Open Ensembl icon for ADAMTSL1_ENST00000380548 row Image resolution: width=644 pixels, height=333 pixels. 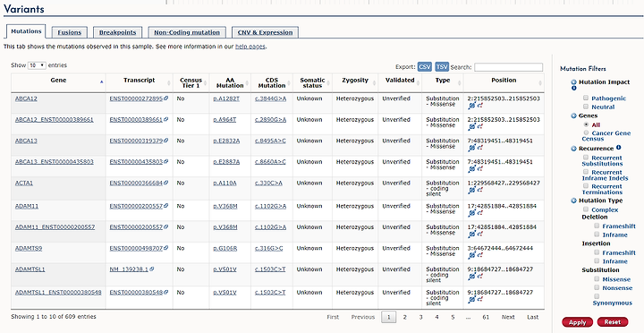tap(479, 300)
